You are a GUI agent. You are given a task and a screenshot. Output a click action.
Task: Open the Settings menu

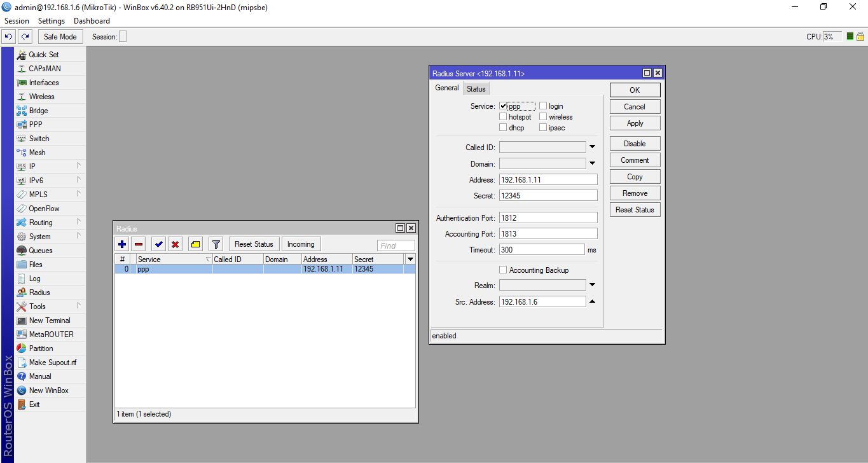tap(52, 21)
